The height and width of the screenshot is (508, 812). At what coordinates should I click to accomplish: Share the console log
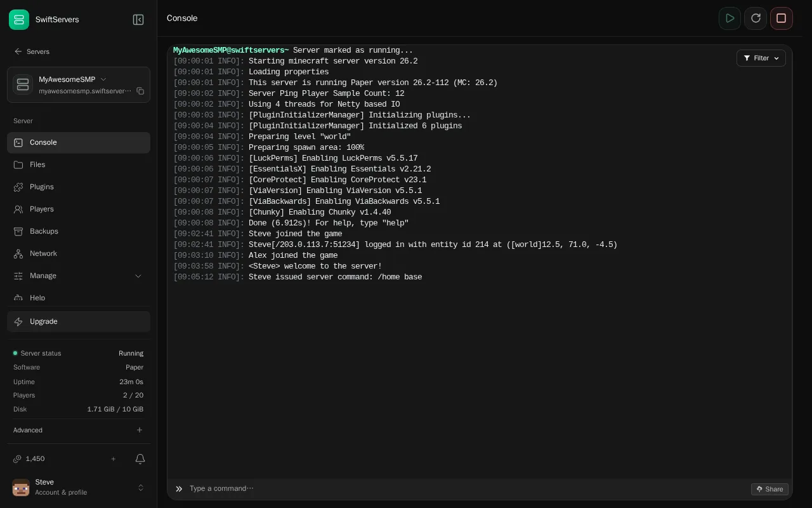click(769, 489)
